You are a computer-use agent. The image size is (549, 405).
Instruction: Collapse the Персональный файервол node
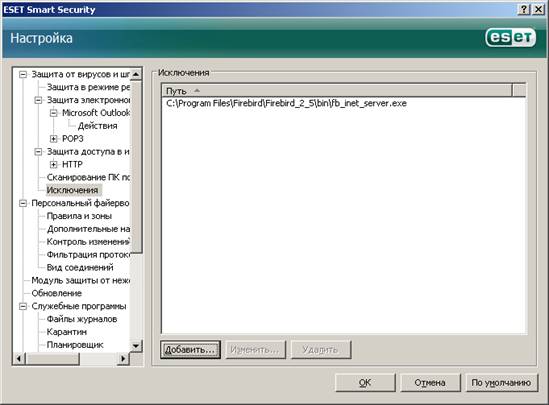click(x=23, y=203)
